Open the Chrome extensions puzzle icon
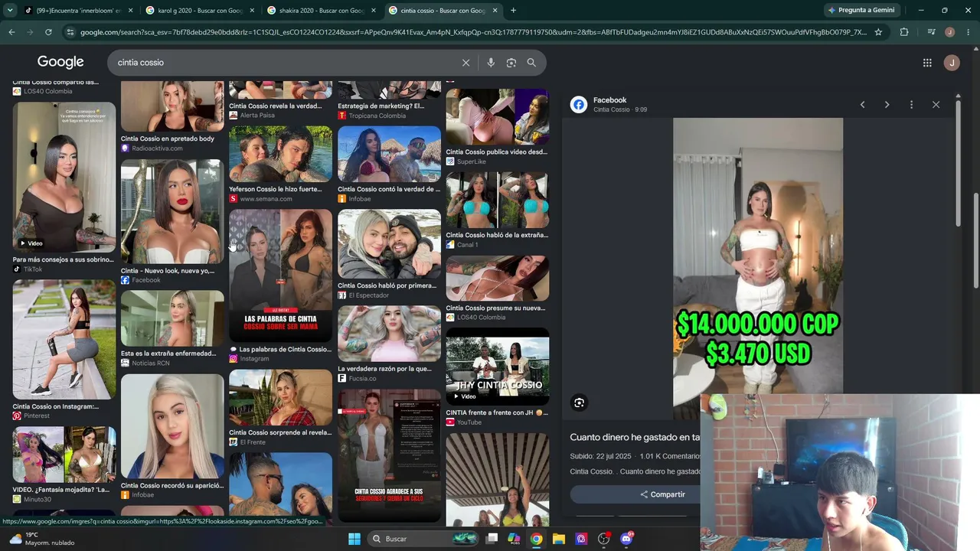This screenshot has width=980, height=551. (904, 32)
